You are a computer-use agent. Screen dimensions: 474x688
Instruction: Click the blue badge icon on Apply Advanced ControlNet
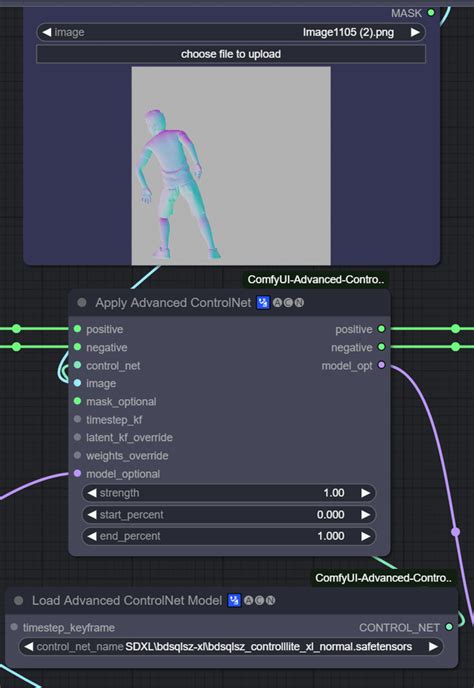pyautogui.click(x=263, y=302)
